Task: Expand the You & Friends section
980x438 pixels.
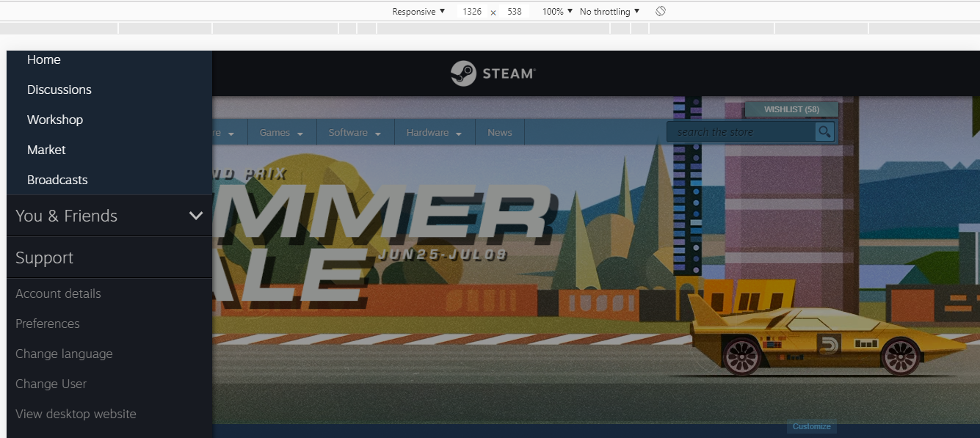Action: point(109,216)
